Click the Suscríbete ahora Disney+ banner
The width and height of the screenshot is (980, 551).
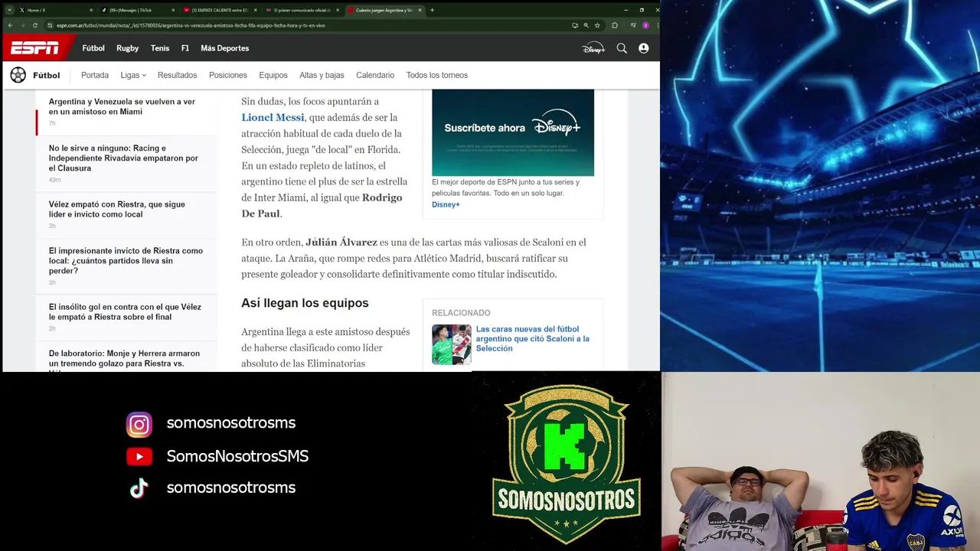[513, 132]
